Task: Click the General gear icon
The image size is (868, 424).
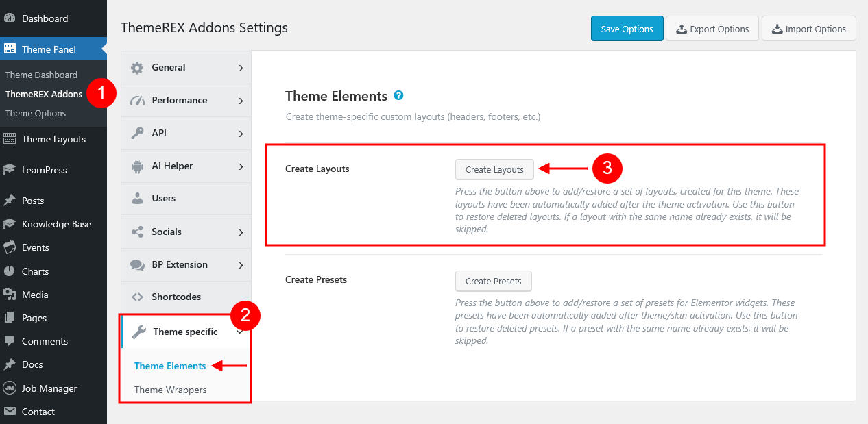Action: 137,68
